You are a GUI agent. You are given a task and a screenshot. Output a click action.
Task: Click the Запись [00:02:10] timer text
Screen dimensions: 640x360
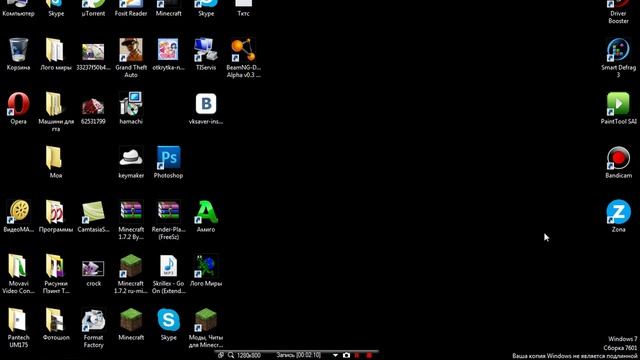pyautogui.click(x=298, y=355)
